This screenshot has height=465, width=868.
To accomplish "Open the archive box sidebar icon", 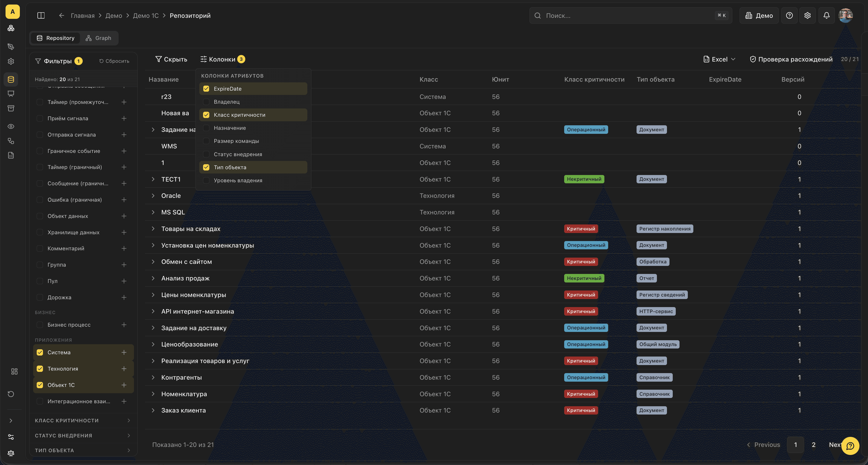I will tap(11, 108).
